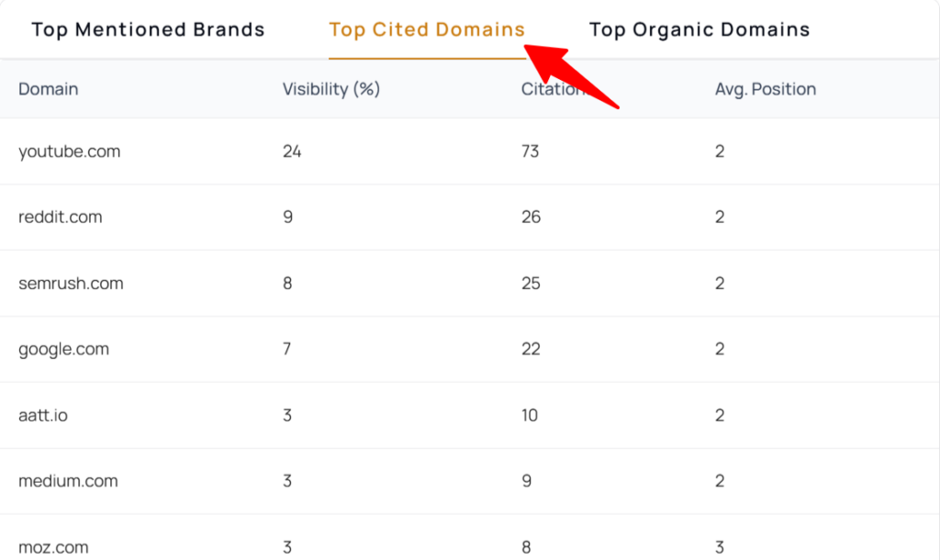940x560 pixels.
Task: Open the Top Organic Domains tab
Action: click(x=699, y=29)
